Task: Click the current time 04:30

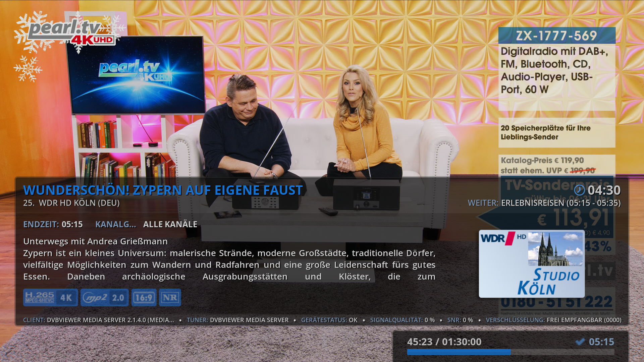Action: point(604,190)
